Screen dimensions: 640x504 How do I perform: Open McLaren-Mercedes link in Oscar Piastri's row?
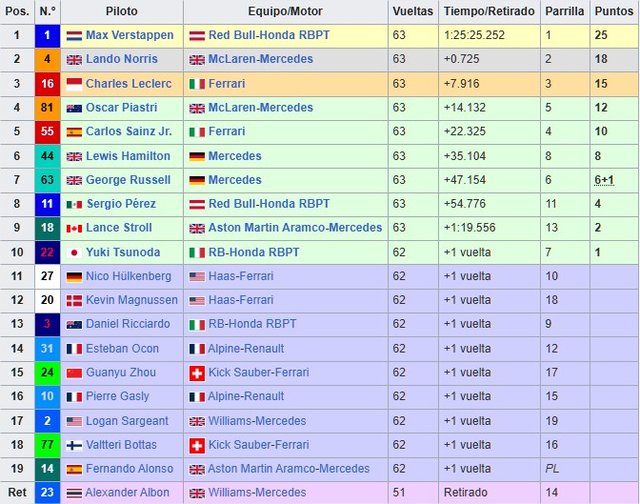(x=261, y=107)
